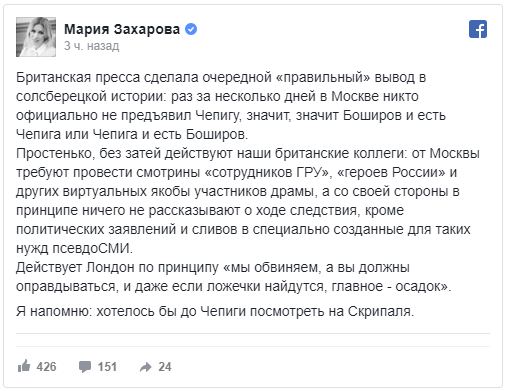
Task: Click paragraph starting 'Действует Лондон по принципу'
Action: [x=233, y=277]
